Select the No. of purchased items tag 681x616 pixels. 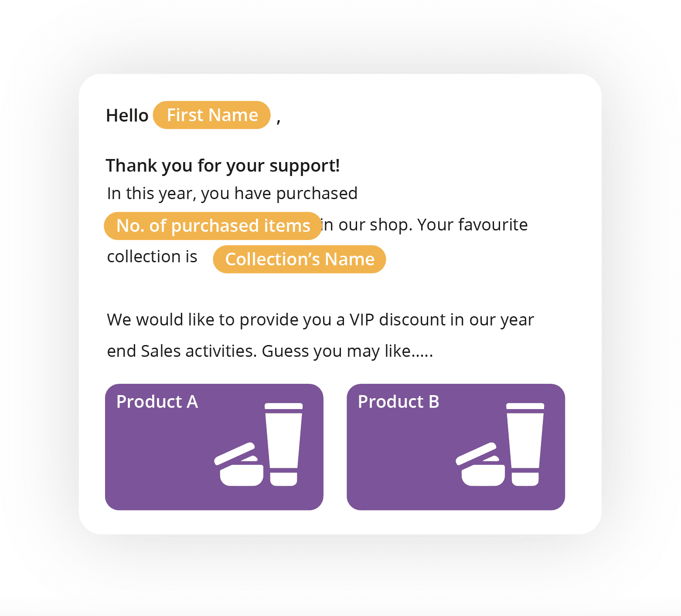click(x=213, y=226)
